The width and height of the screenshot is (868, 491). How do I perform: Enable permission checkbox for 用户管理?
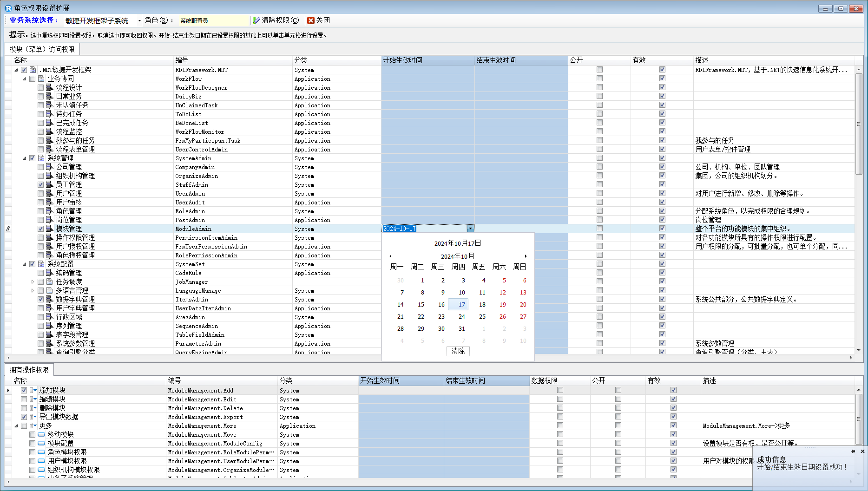tap(41, 193)
